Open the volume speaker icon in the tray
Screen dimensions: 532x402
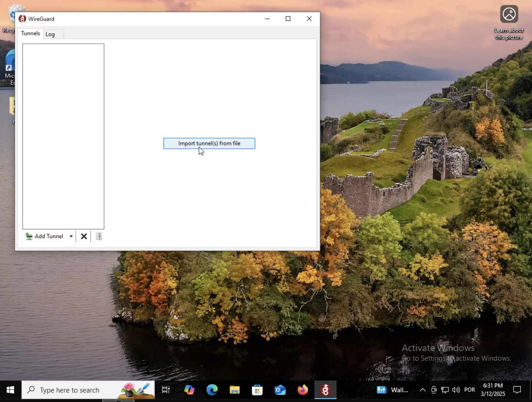pos(456,390)
